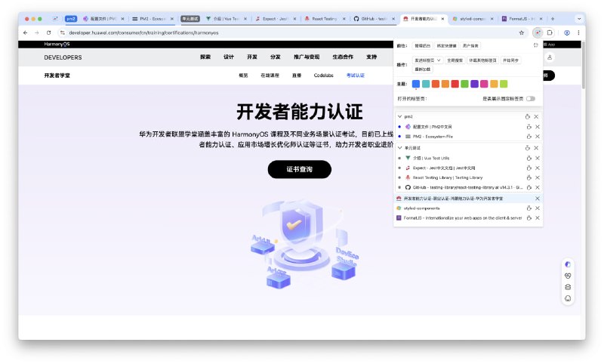Open the Chrome profile avatar icon

[x=567, y=32]
